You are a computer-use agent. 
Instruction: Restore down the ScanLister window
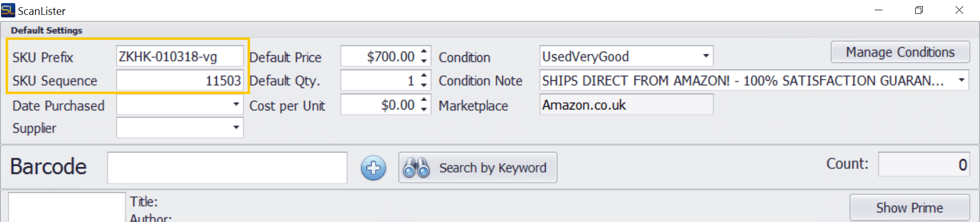coord(919,10)
